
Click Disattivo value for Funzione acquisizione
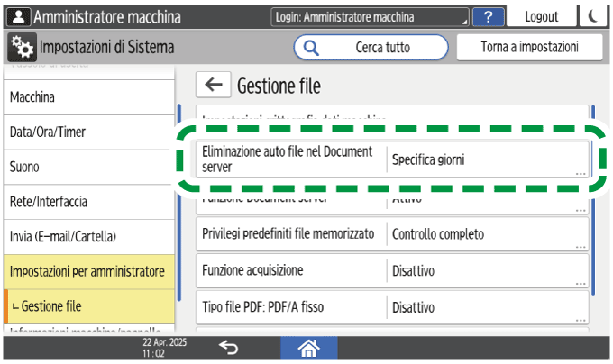click(413, 270)
